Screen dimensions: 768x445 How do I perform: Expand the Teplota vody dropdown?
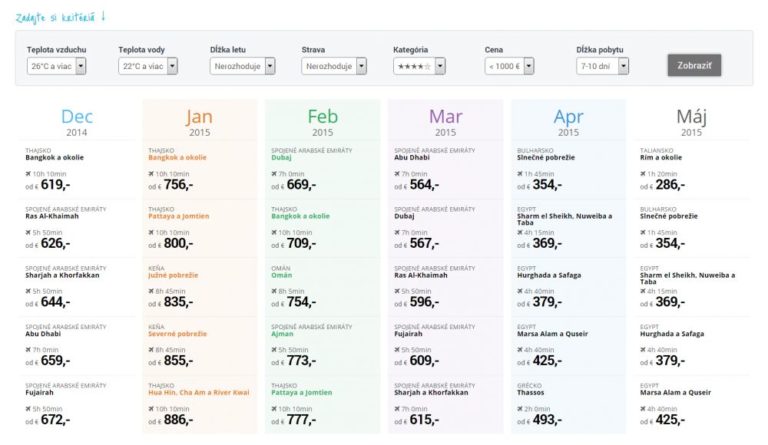pyautogui.click(x=148, y=66)
